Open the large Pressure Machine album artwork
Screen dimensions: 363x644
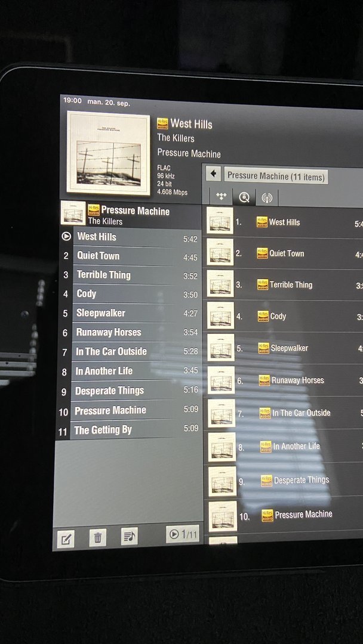pyautogui.click(x=109, y=153)
